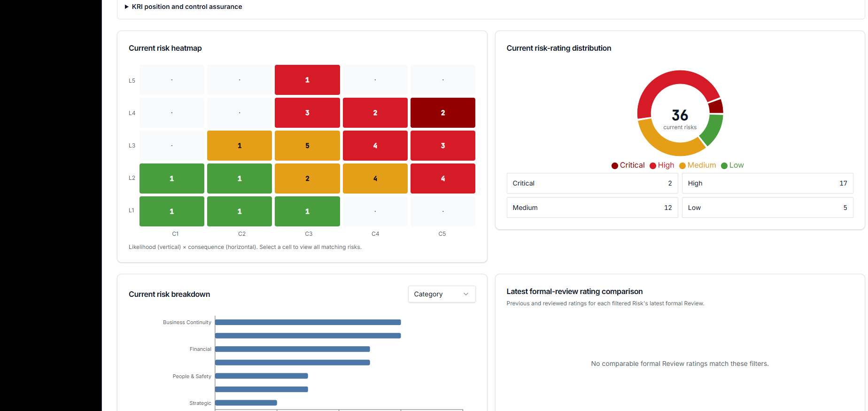
Task: Click the Medium count row showing 12
Action: 592,208
